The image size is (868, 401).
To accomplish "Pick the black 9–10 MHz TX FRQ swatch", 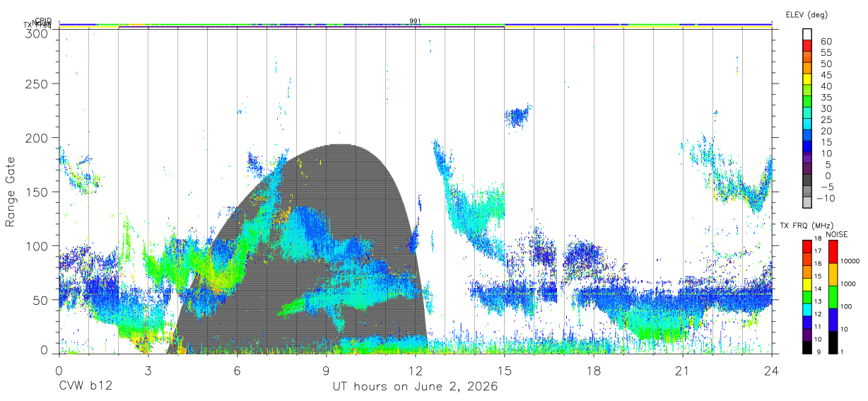I will pyautogui.click(x=807, y=348).
